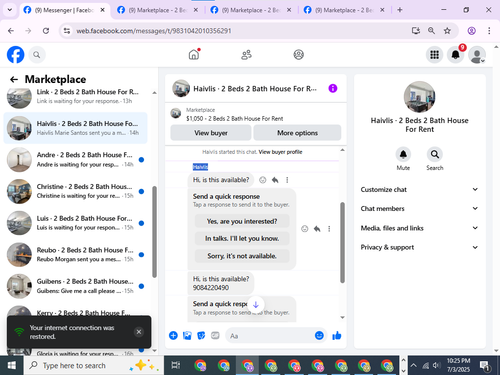Open the Groups icon in top navigation
Viewport: 500px width, 375px height.
coord(298,54)
